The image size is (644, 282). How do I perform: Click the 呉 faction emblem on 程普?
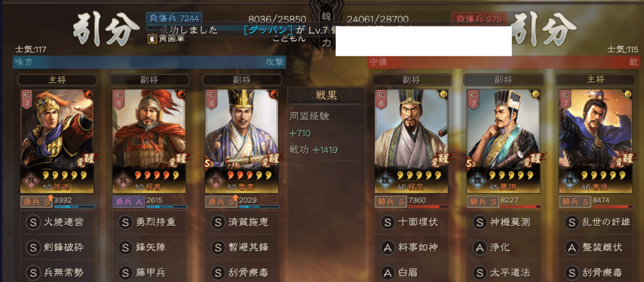(x=121, y=180)
